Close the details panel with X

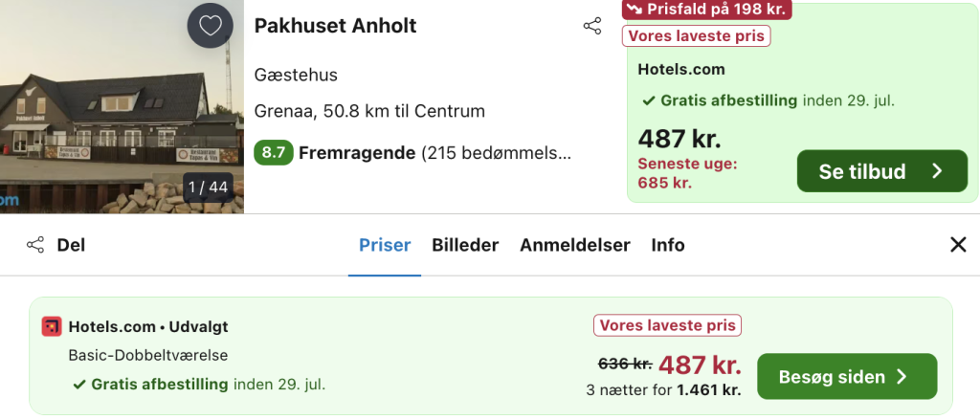pos(958,245)
